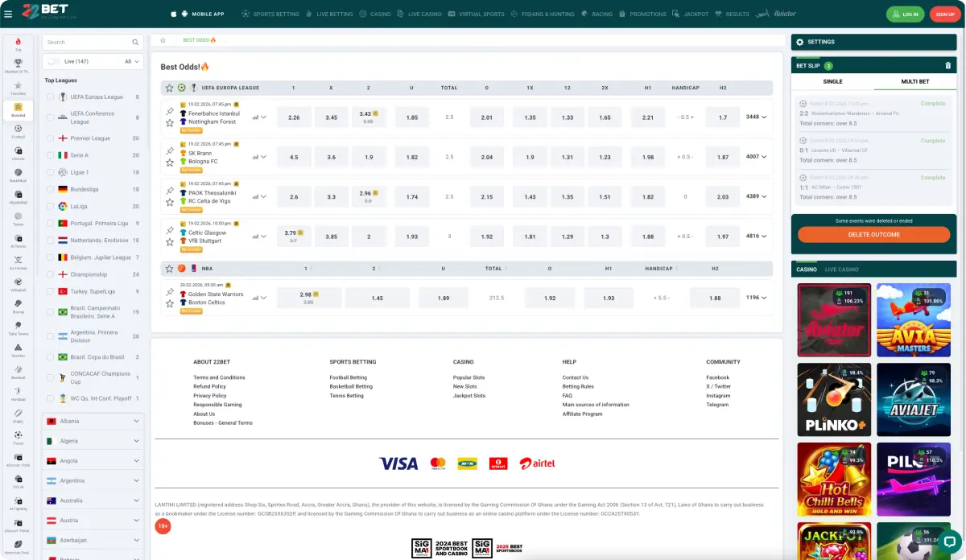Check the UEFA Europa League checkbox
Image resolution: width=966 pixels, height=560 pixels.
pos(51,97)
